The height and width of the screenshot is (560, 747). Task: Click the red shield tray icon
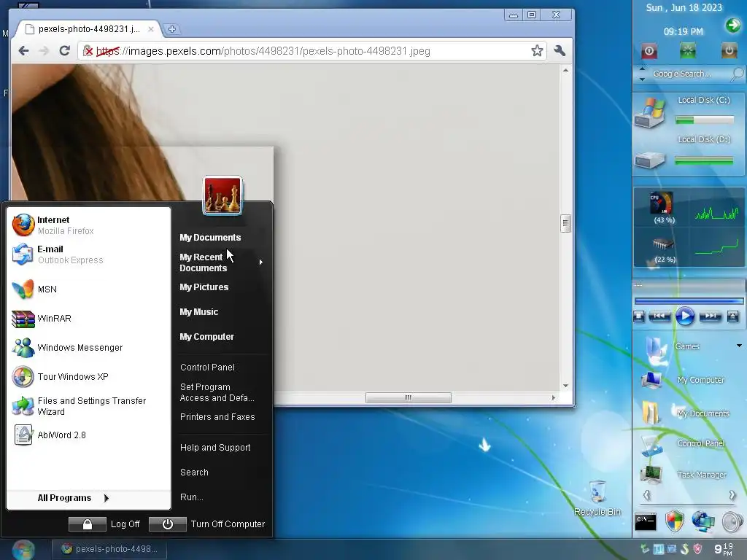697,549
